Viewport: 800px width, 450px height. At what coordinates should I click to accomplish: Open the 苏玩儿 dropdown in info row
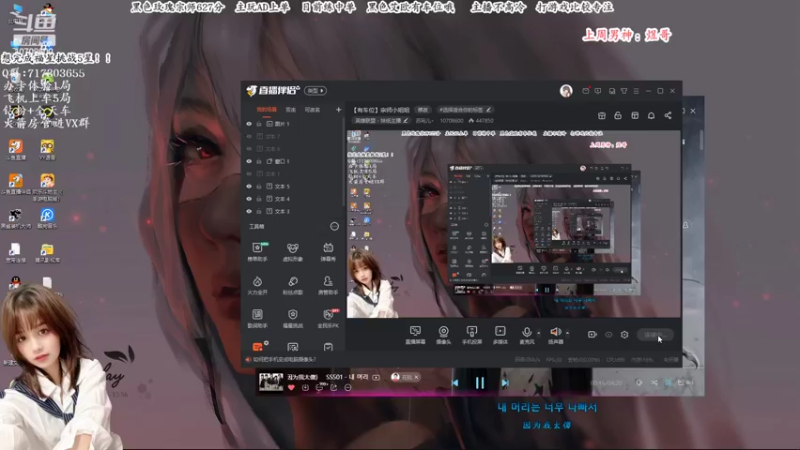(x=424, y=121)
